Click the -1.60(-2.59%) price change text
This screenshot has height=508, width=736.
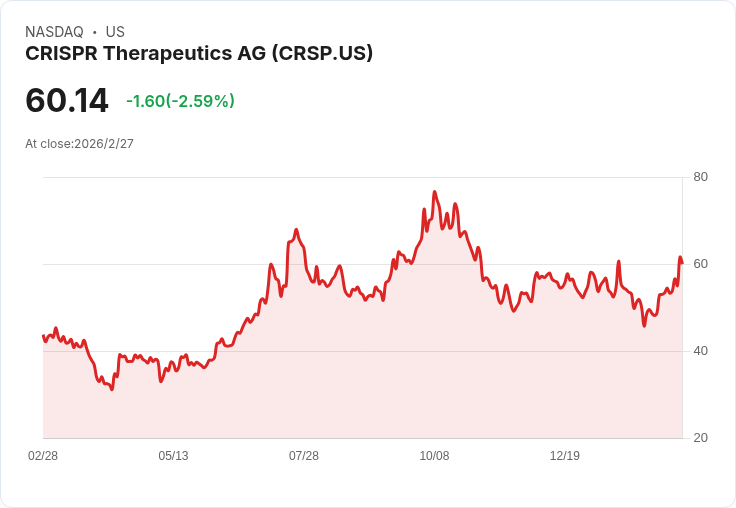click(180, 101)
